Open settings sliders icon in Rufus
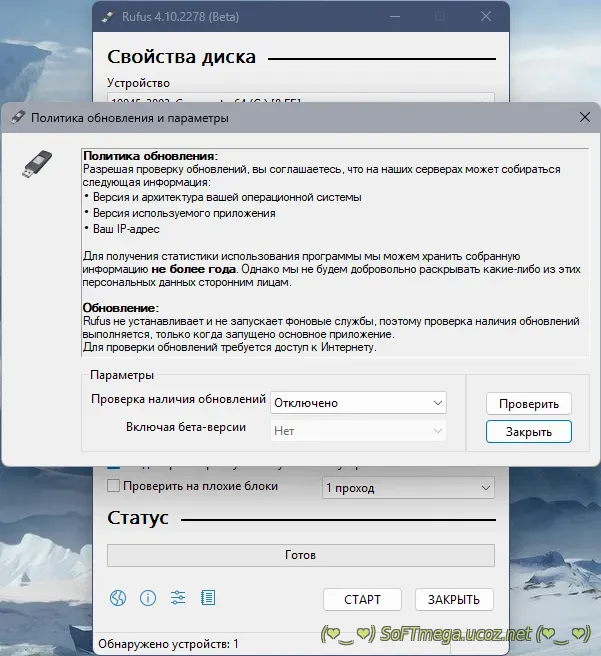 [178, 598]
